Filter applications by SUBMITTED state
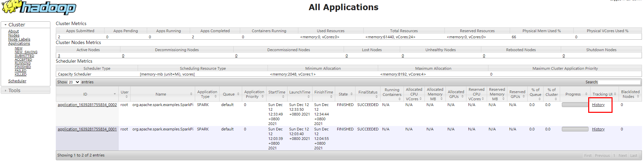Viewport: 644px width, 165px height. coord(24,56)
